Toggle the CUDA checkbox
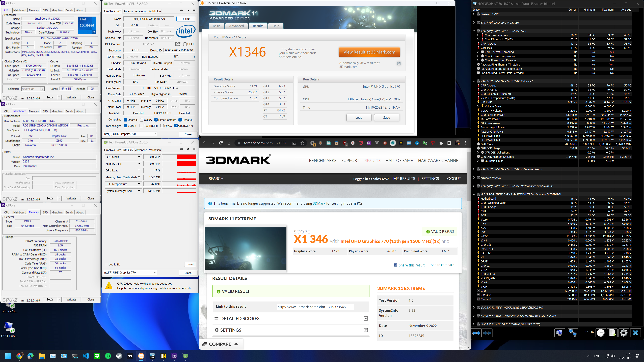The image size is (644, 362). (142, 120)
